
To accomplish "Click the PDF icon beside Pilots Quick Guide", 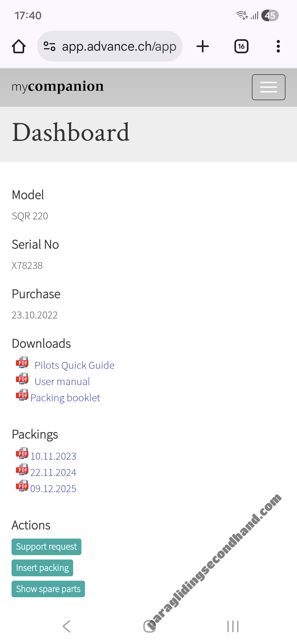I will pyautogui.click(x=22, y=363).
